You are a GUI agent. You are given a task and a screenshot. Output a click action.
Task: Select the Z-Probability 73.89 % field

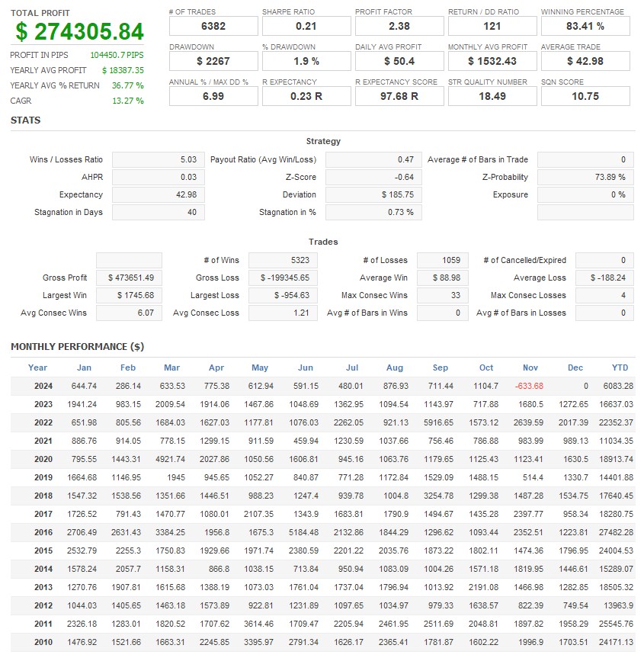click(585, 177)
